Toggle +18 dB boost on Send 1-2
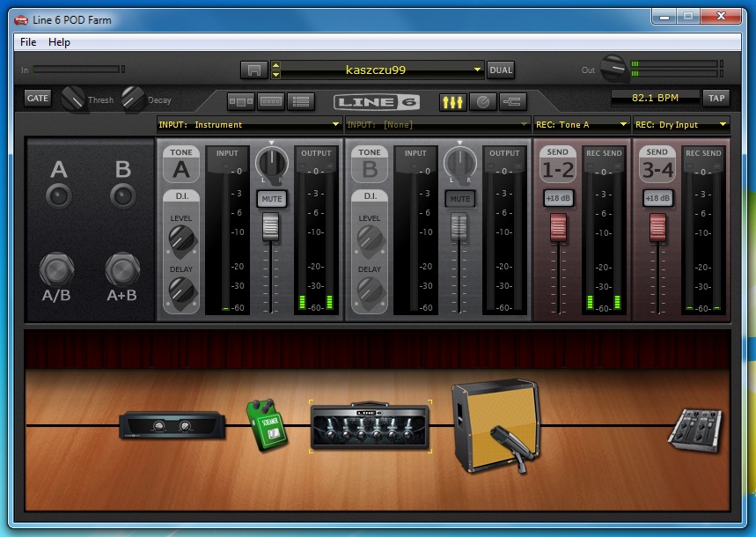756x537 pixels. (558, 198)
